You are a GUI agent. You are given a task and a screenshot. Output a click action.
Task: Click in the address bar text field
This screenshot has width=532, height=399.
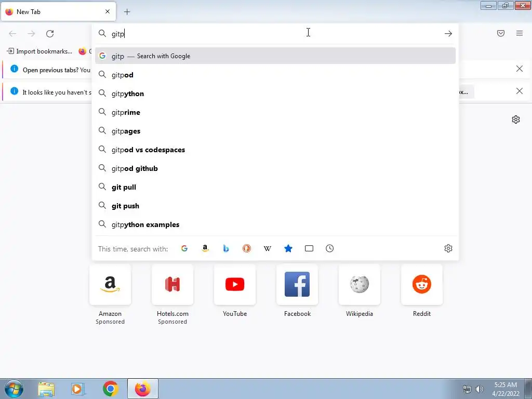coord(275,34)
